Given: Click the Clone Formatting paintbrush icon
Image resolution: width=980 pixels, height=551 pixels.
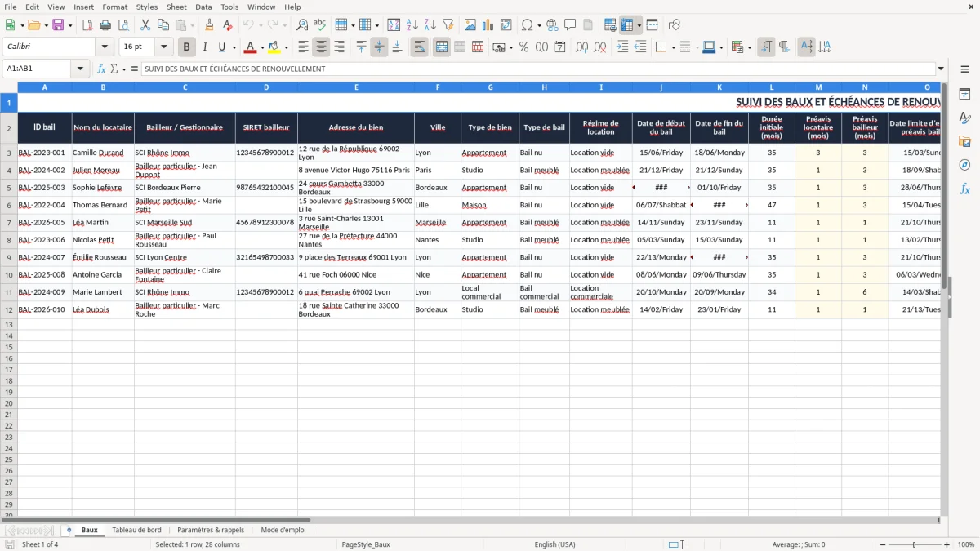Looking at the screenshot, I should click(x=209, y=25).
